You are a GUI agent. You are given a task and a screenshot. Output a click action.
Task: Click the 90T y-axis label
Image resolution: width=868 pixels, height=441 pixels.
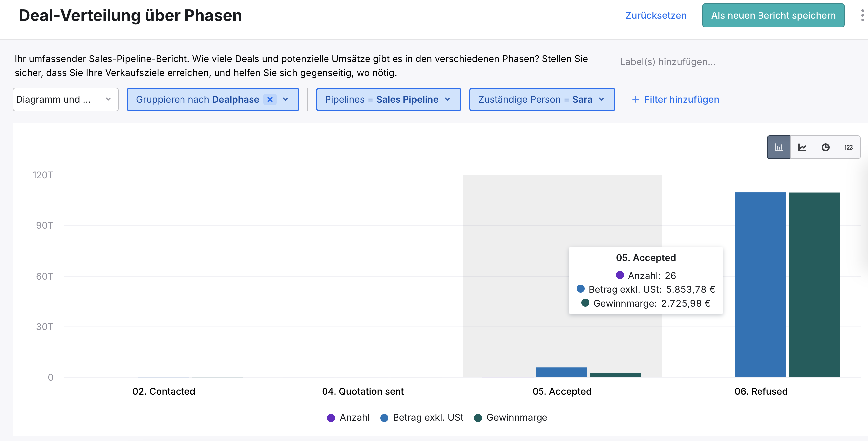pyautogui.click(x=44, y=225)
